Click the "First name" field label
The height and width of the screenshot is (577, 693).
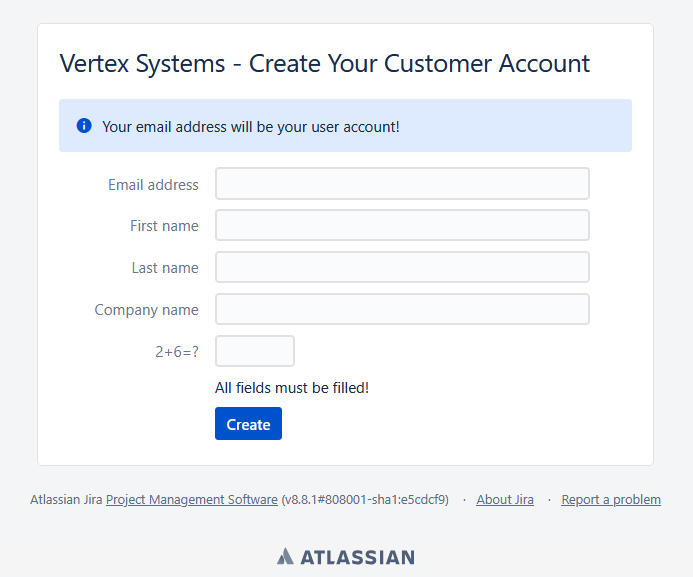[x=164, y=227]
